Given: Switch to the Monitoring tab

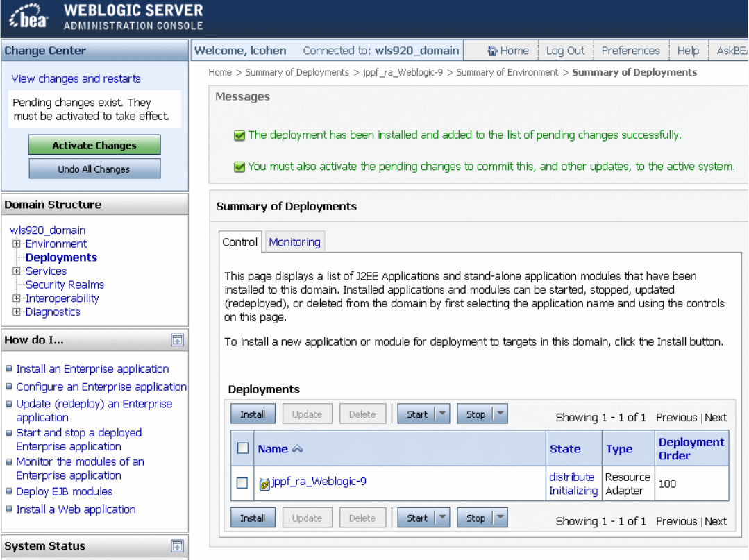Looking at the screenshot, I should [294, 242].
